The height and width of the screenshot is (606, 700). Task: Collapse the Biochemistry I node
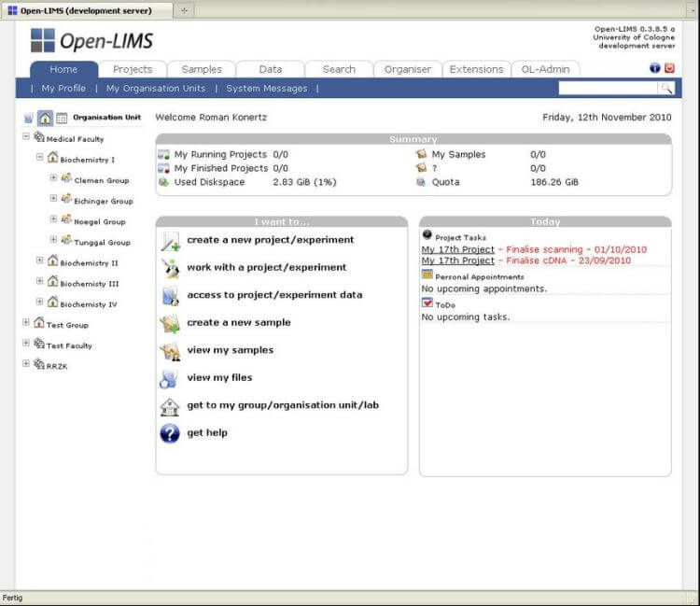pos(40,157)
